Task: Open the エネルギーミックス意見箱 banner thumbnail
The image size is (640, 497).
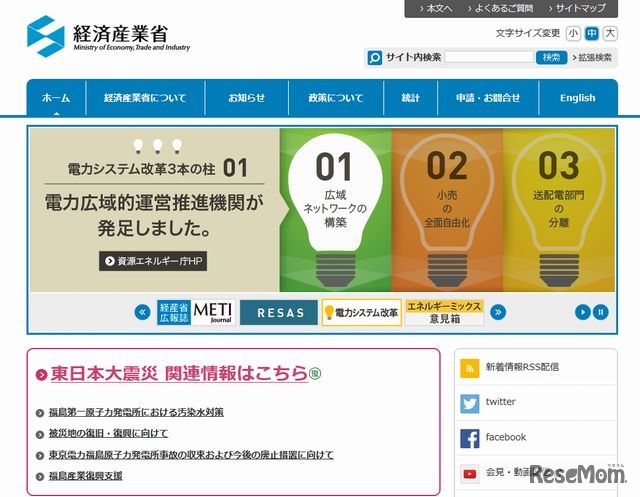Action: (x=444, y=313)
